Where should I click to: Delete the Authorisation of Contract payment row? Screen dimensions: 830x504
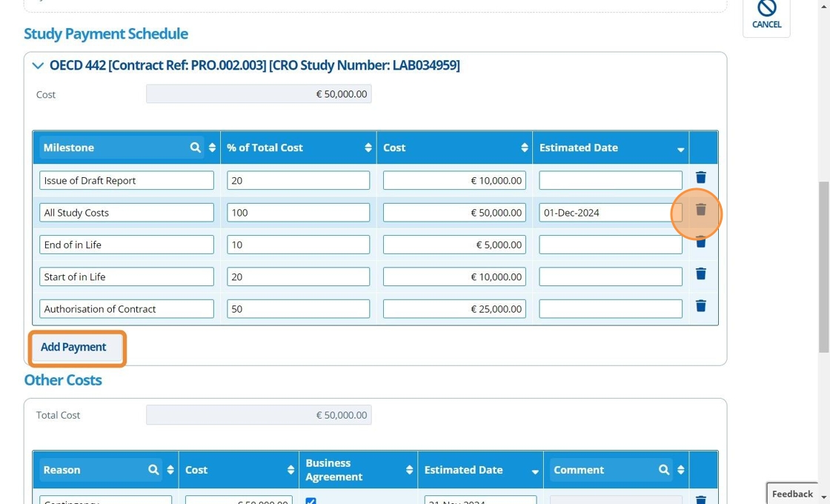tap(700, 306)
